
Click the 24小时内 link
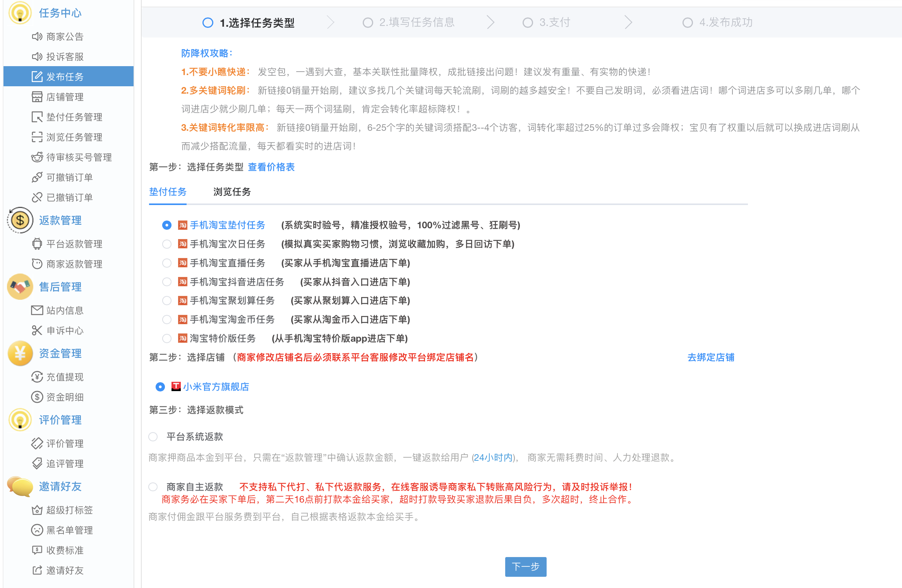point(493,458)
